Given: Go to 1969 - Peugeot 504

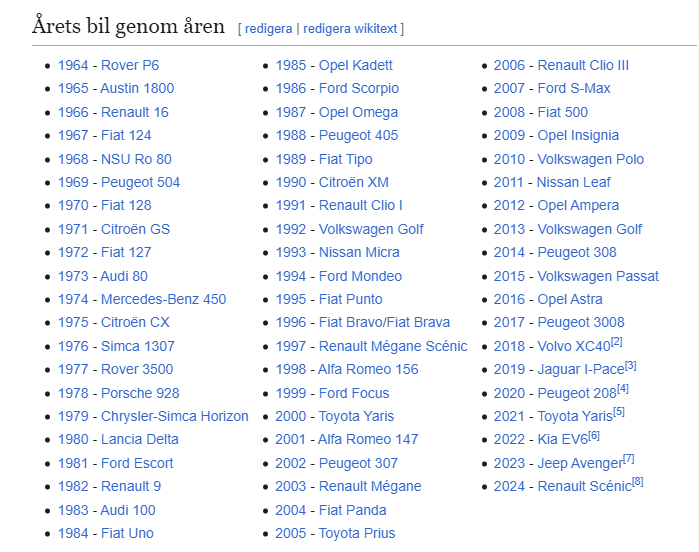Looking at the screenshot, I should (x=119, y=182).
